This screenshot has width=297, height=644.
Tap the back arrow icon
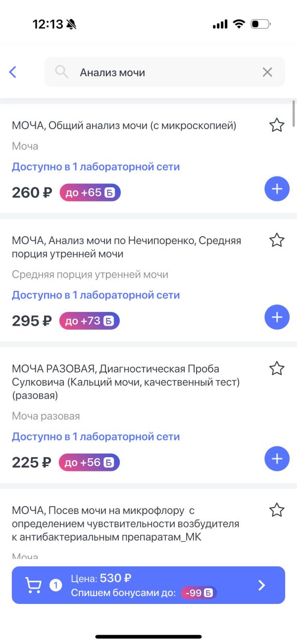coord(13,72)
